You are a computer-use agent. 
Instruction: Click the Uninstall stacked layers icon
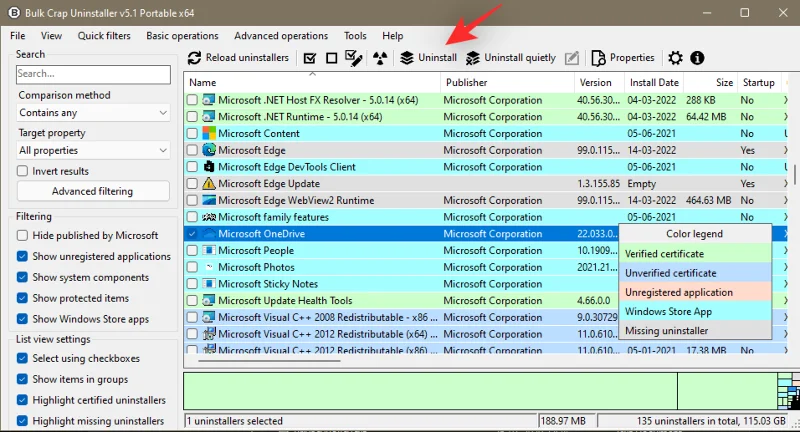(407, 58)
